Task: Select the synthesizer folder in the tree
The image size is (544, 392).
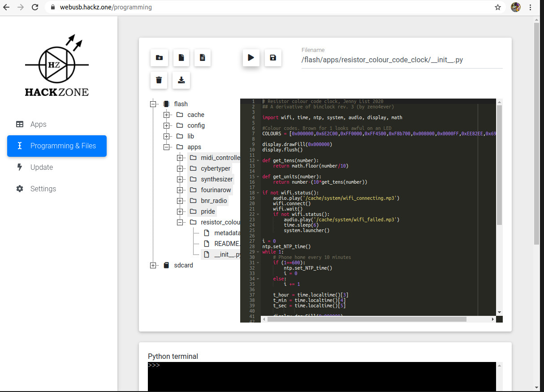Action: tap(216, 179)
